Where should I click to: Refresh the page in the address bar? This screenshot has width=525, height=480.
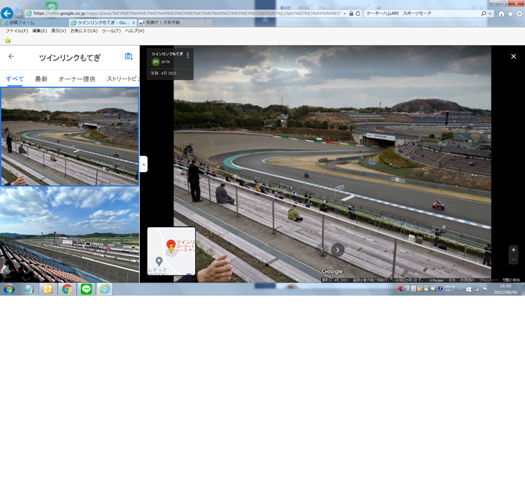(358, 13)
